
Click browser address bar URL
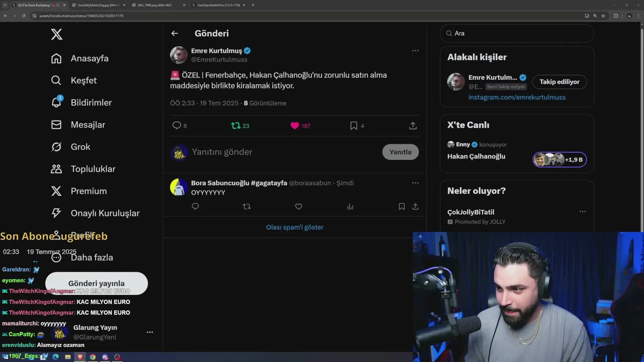tap(81, 16)
